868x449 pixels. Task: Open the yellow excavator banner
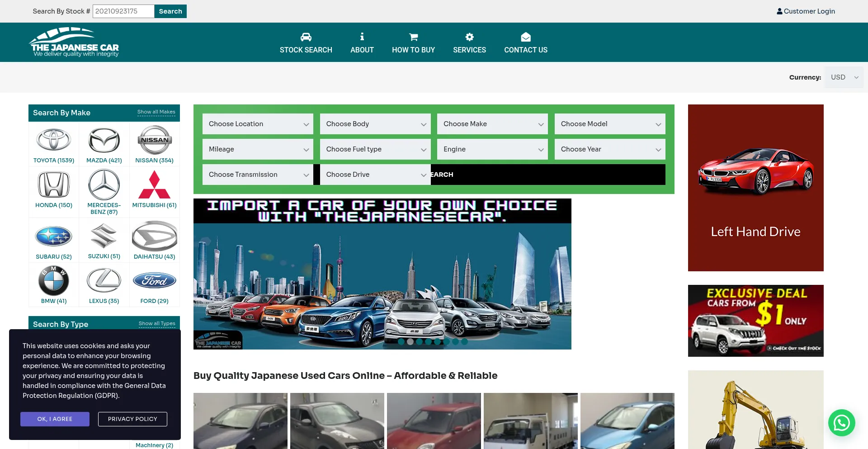click(x=756, y=410)
